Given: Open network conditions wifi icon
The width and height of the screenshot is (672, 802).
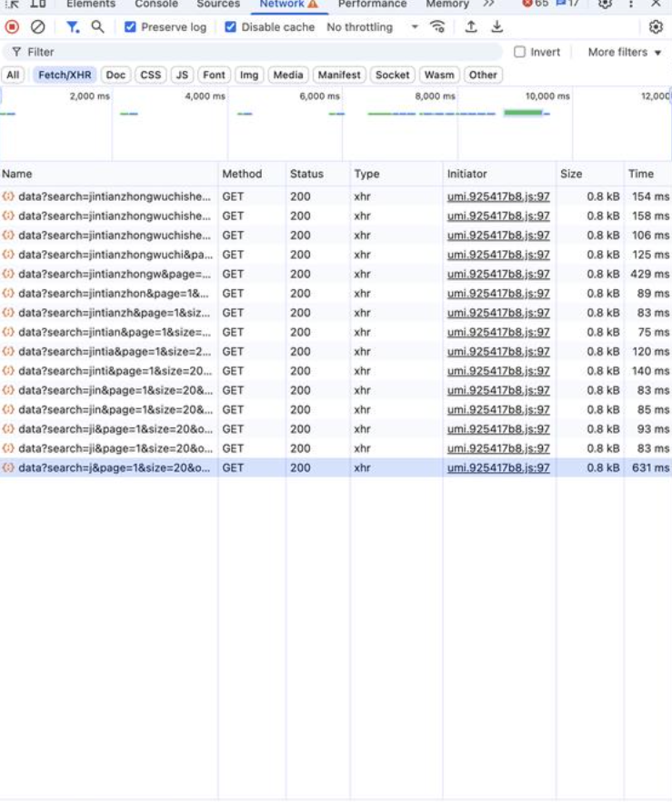Looking at the screenshot, I should coord(437,27).
